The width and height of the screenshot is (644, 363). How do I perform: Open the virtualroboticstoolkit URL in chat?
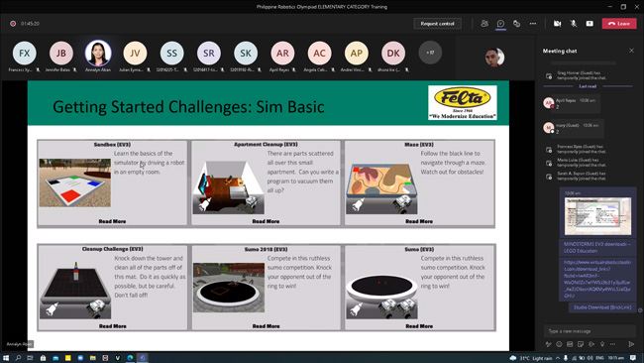(597, 279)
